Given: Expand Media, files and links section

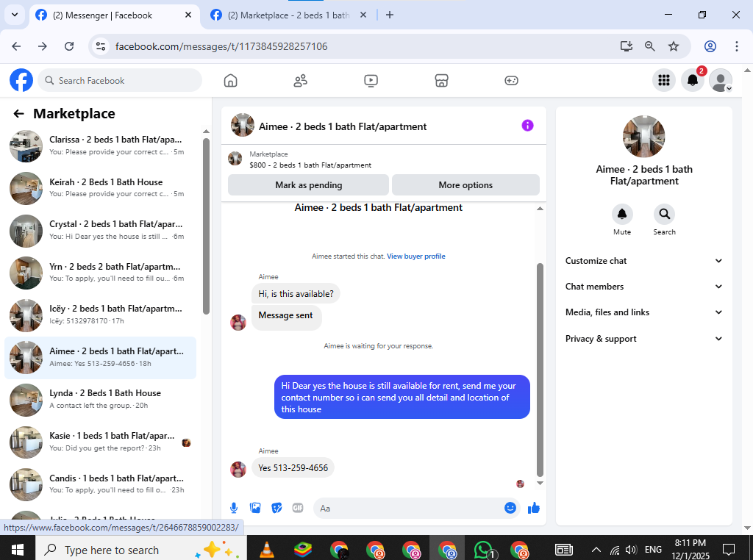Looking at the screenshot, I should pyautogui.click(x=643, y=312).
